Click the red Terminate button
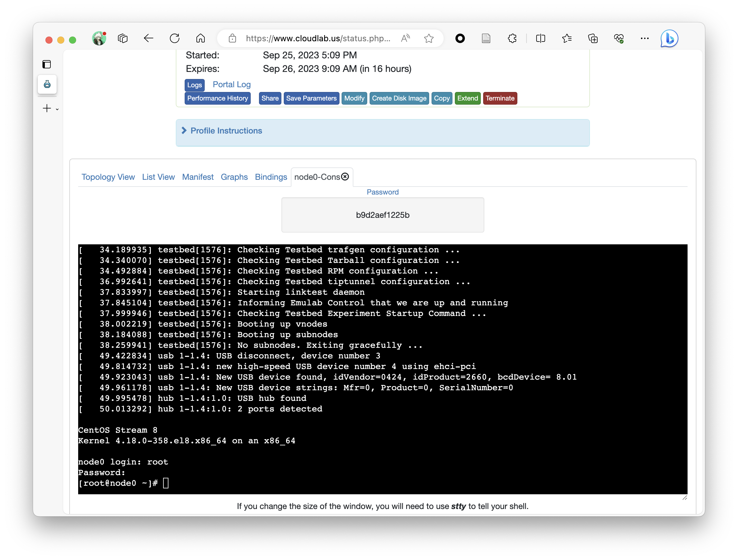 click(x=500, y=98)
